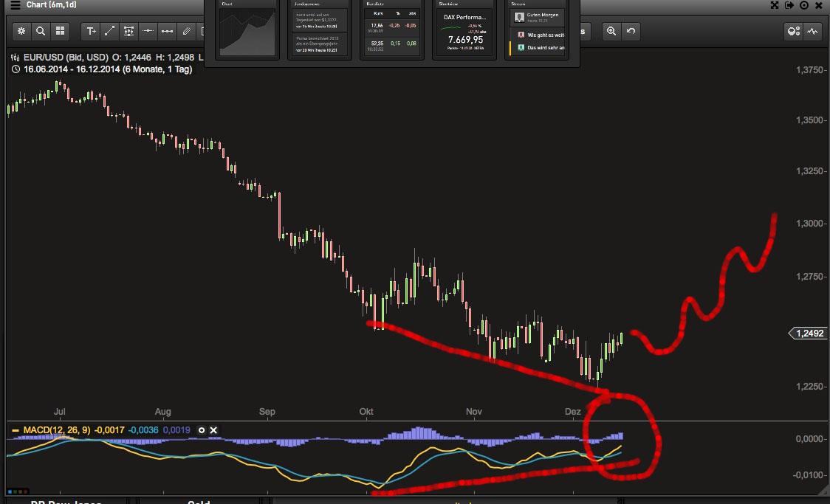The width and height of the screenshot is (830, 504).
Task: Open the Stream widget thumbnail with Guten Morgen
Action: 537,29
